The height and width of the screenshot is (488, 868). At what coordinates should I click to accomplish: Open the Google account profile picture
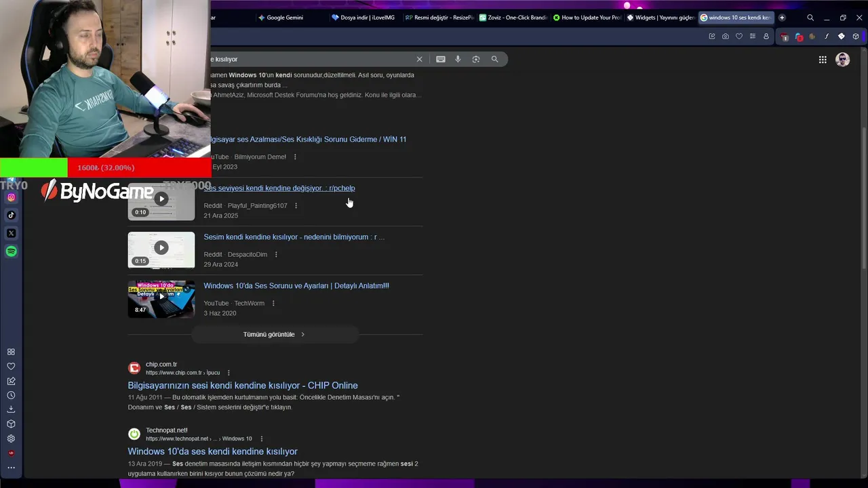pos(843,60)
